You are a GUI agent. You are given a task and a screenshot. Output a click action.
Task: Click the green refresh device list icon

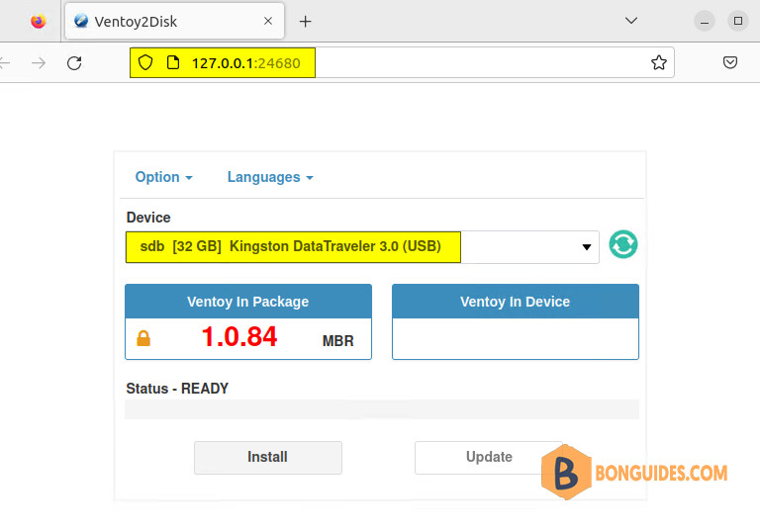click(622, 244)
